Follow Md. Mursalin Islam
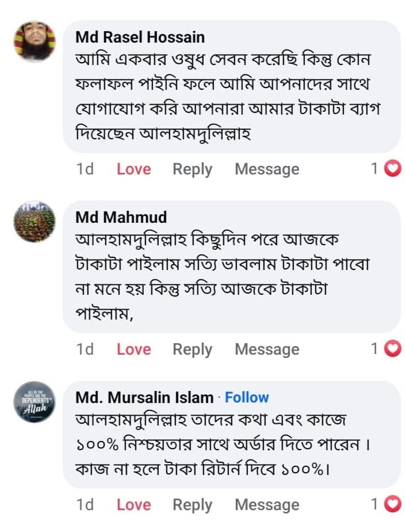The width and height of the screenshot is (405, 532). [x=247, y=397]
